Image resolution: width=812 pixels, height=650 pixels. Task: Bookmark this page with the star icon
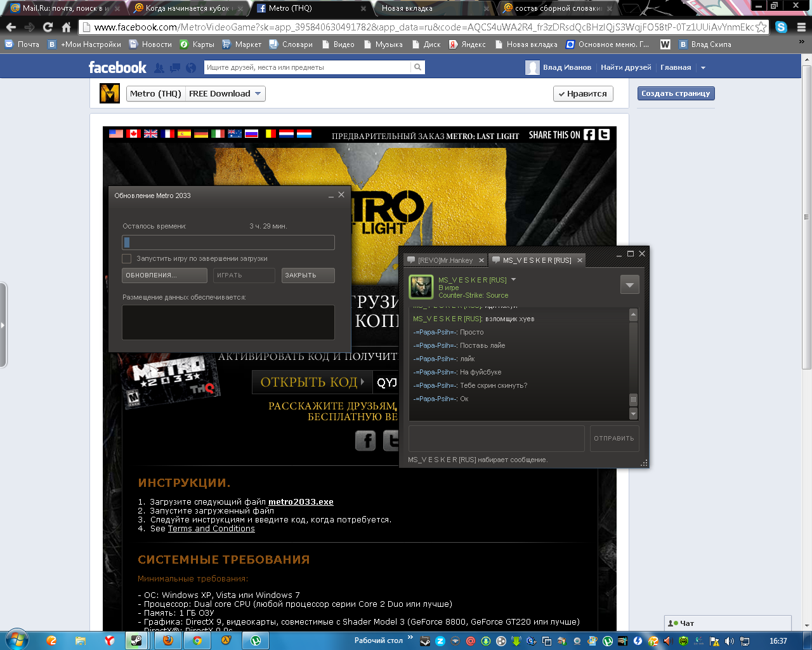(x=761, y=27)
